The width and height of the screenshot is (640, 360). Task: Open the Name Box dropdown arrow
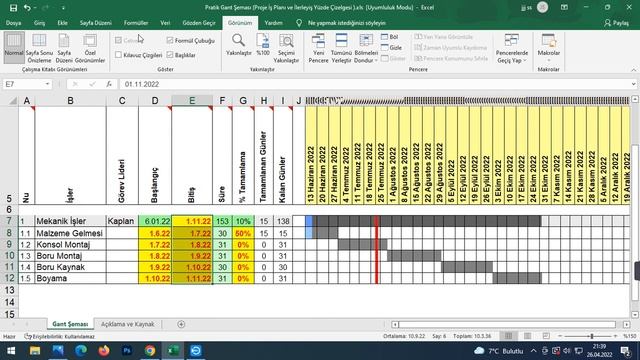pos(47,84)
